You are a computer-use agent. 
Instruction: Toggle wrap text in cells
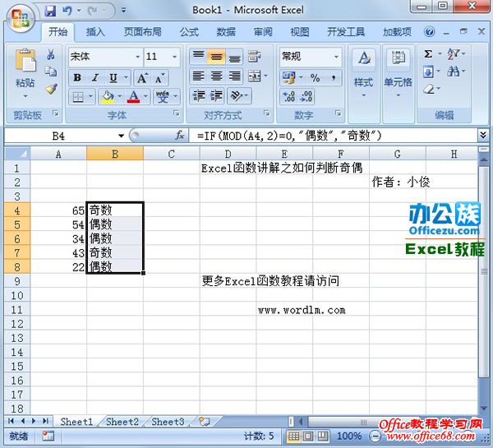(x=254, y=57)
